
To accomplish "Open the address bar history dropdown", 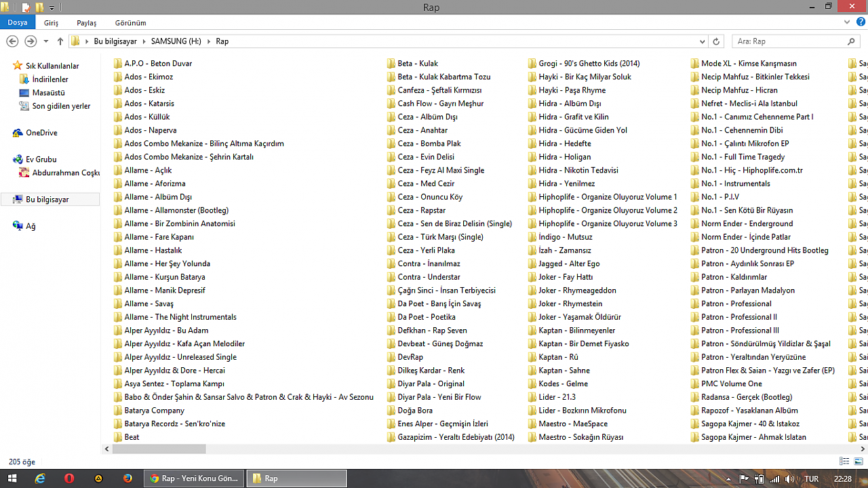I will pyautogui.click(x=703, y=41).
